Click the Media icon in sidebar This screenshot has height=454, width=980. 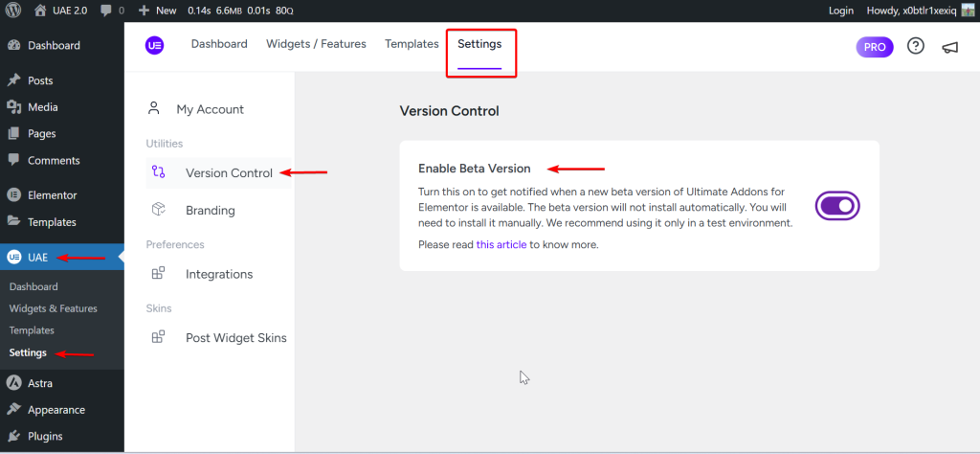point(13,107)
